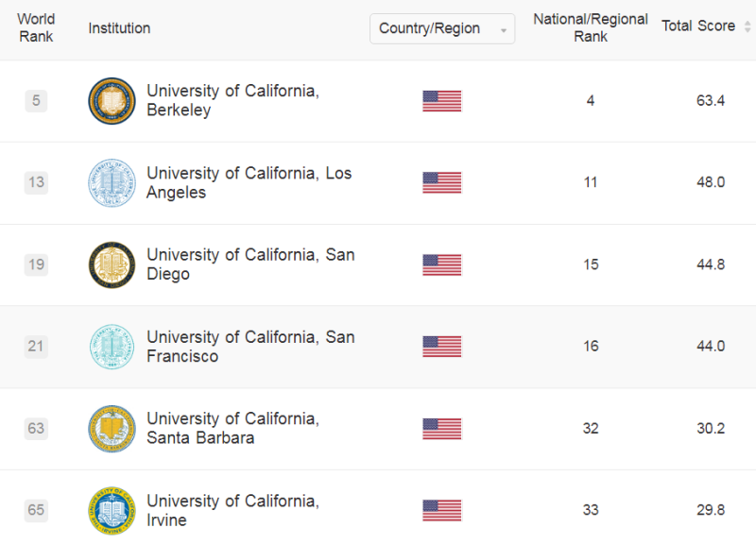Viewport: 756px width, 545px height.
Task: Click the UC Santa Barbara seal logo
Action: [112, 428]
